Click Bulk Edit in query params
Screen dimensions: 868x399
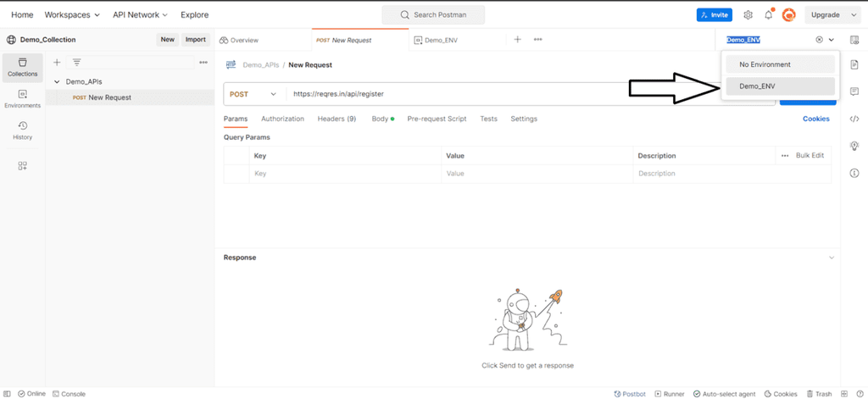coord(810,156)
